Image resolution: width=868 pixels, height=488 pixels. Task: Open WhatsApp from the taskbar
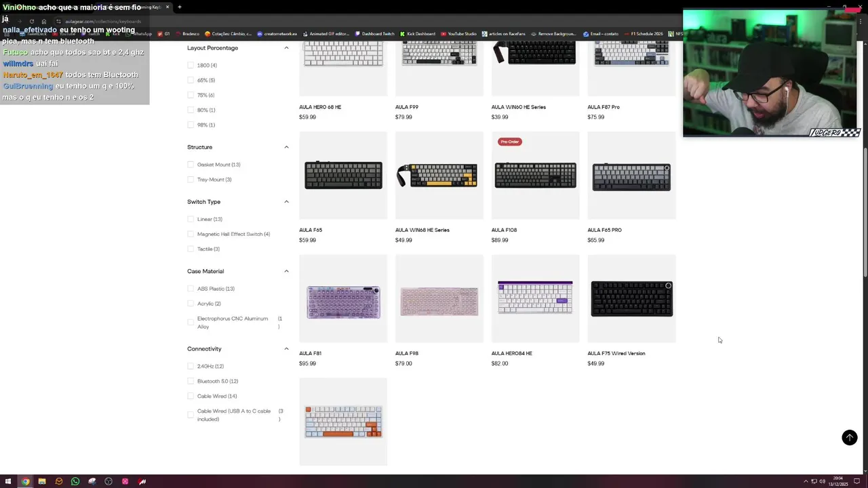coord(75,481)
